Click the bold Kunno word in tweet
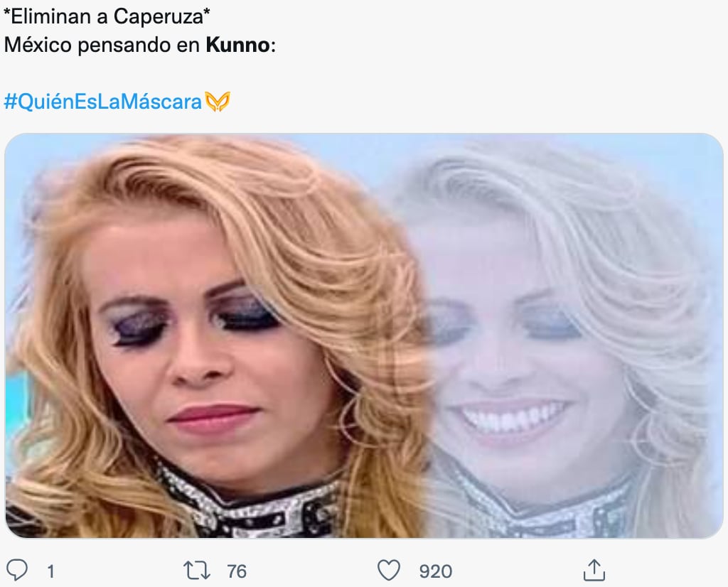This screenshot has width=728, height=587. (237, 45)
